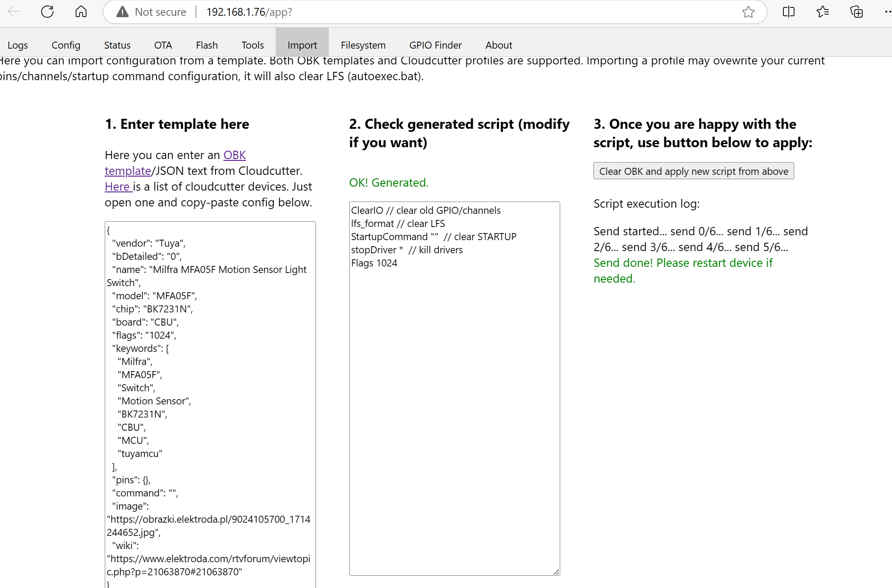Switch to the Tools tab

coord(252,45)
